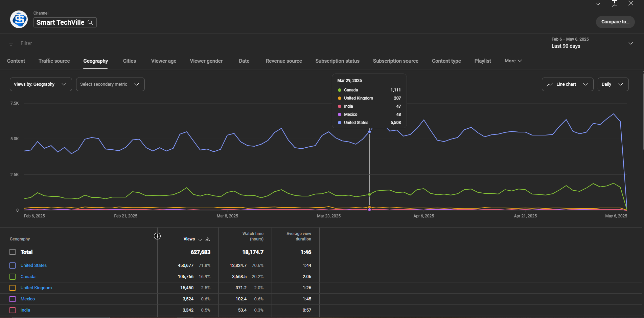This screenshot has height=318, width=644.
Task: Click the Average view duration column header
Action: [x=299, y=236]
